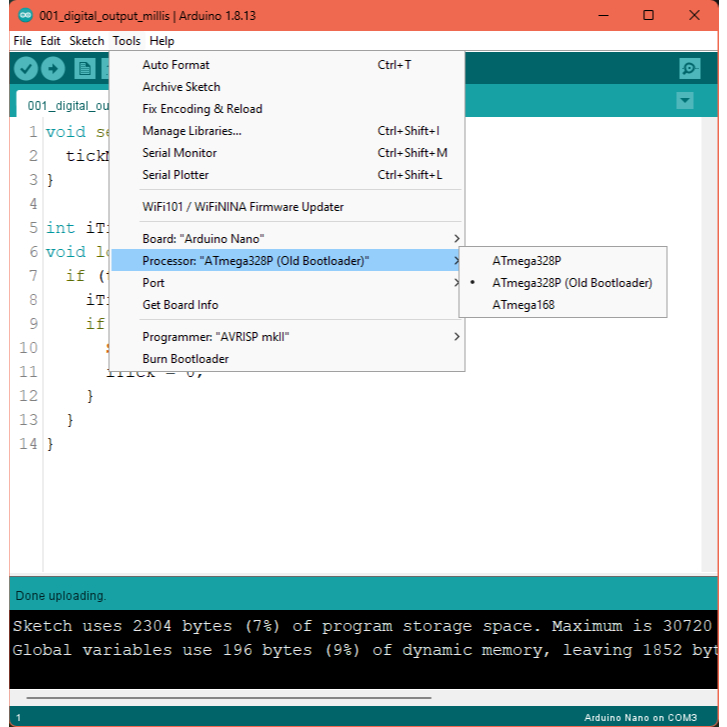Click the Upload arrow icon

click(x=53, y=68)
